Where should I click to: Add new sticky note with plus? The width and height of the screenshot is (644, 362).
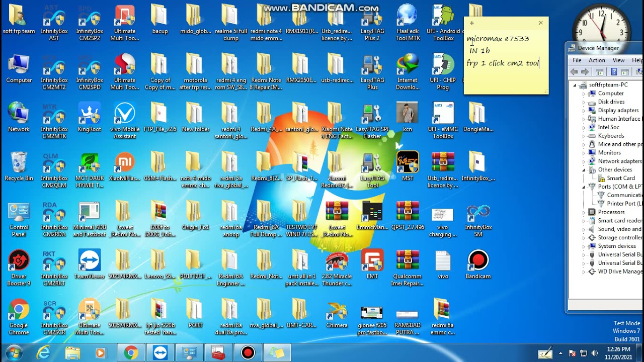click(471, 23)
